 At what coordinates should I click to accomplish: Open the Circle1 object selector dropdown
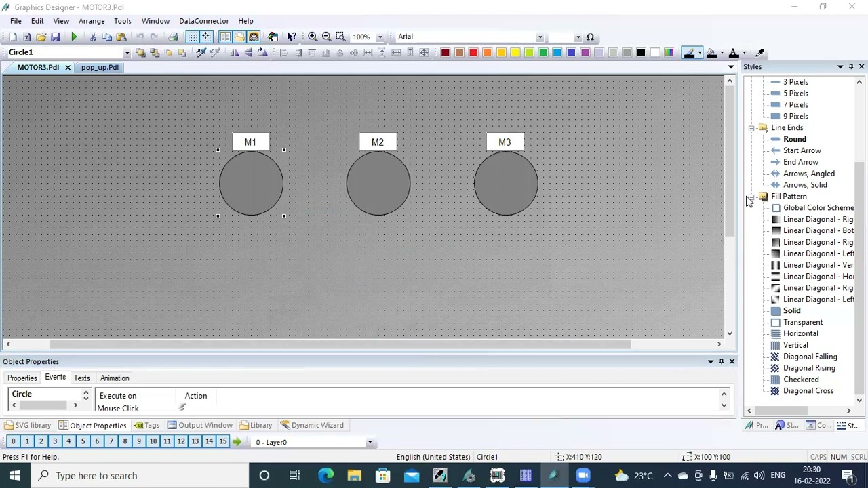(x=127, y=53)
